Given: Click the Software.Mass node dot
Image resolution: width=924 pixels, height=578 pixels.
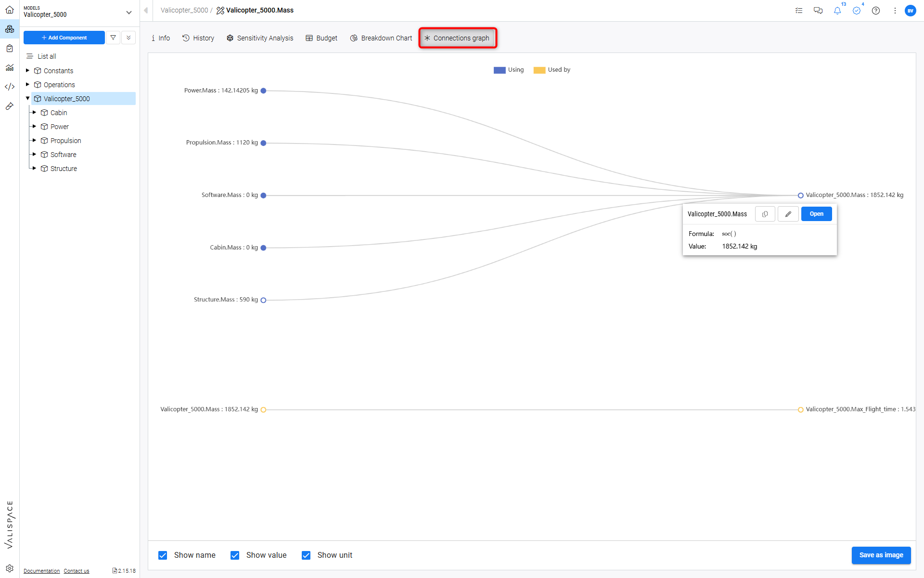Looking at the screenshot, I should click(263, 196).
